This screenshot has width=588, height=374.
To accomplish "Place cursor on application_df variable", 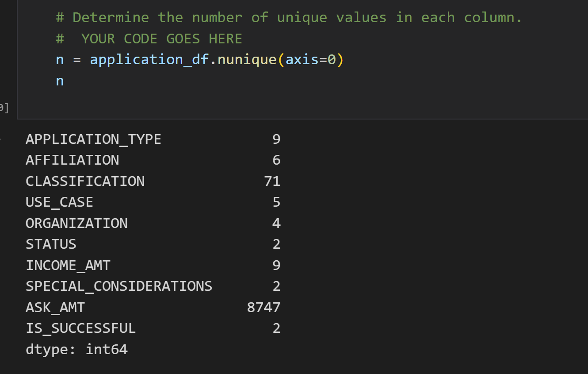I will click(x=149, y=60).
